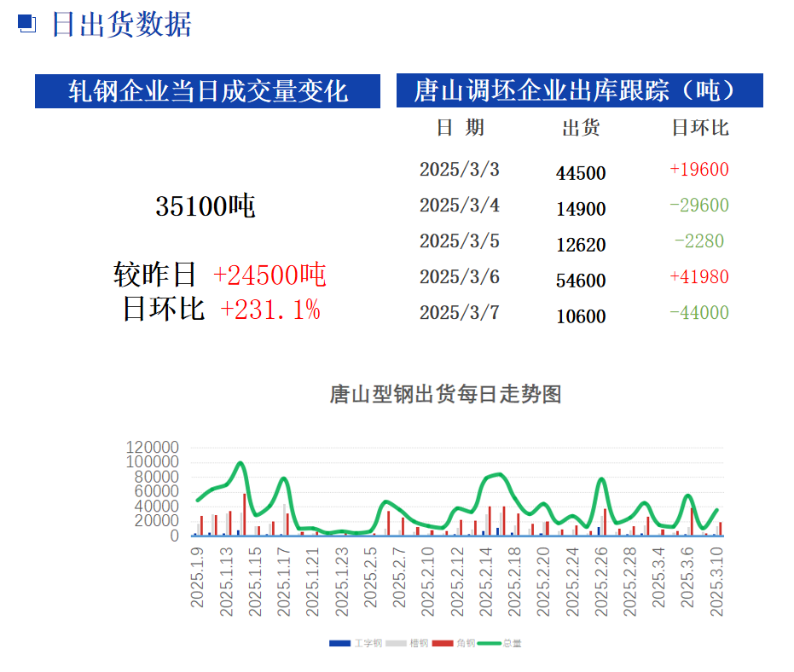Click the 出货 column header

[581, 128]
